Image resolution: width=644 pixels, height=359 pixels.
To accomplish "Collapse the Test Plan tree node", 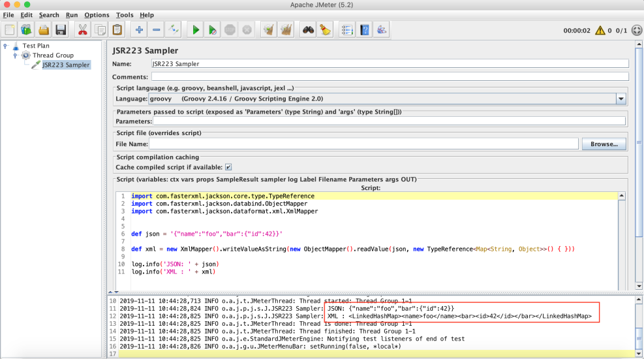I will [x=5, y=46].
